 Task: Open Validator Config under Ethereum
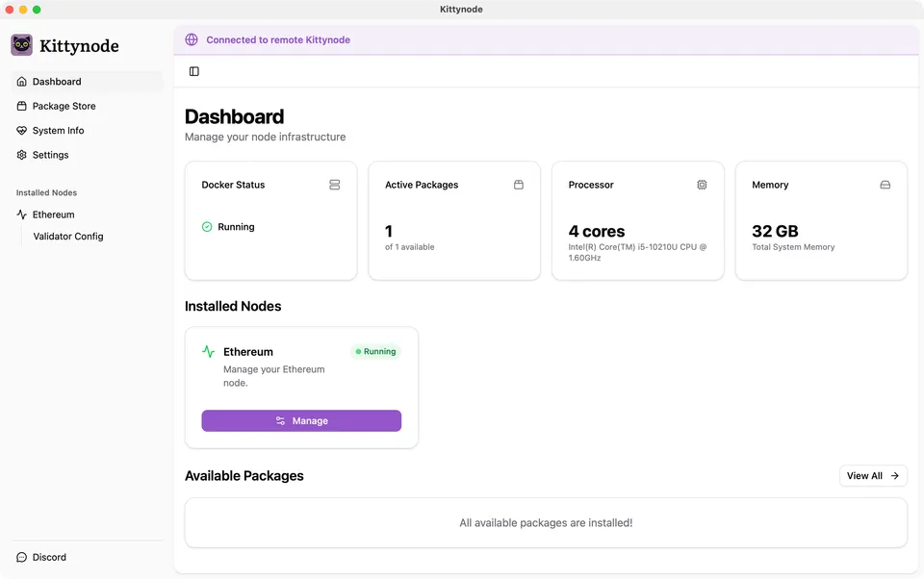point(67,236)
